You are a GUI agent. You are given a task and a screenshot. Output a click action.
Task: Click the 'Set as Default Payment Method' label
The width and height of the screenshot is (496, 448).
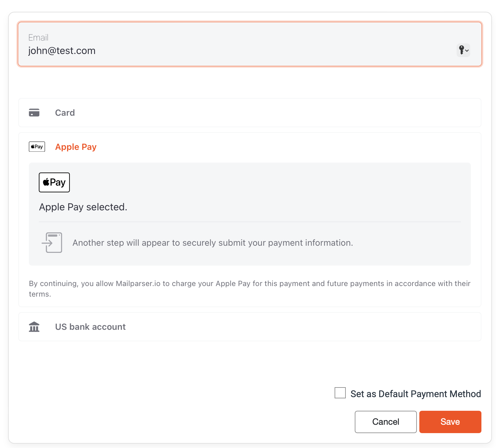pos(416,394)
